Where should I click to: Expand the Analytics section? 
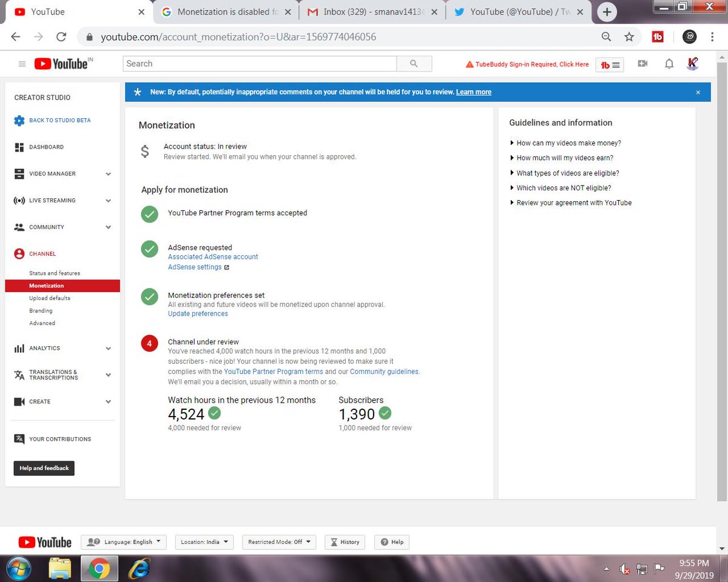[108, 349]
